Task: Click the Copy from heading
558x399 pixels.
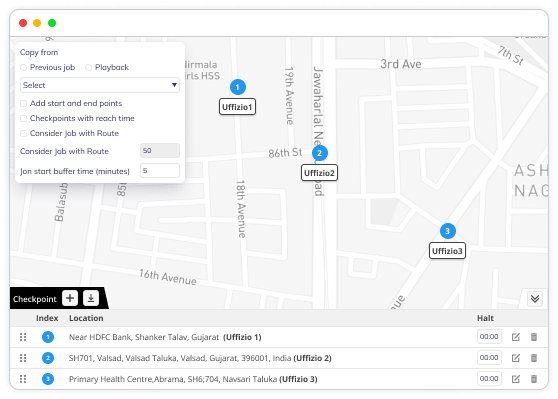Action: pyautogui.click(x=39, y=52)
